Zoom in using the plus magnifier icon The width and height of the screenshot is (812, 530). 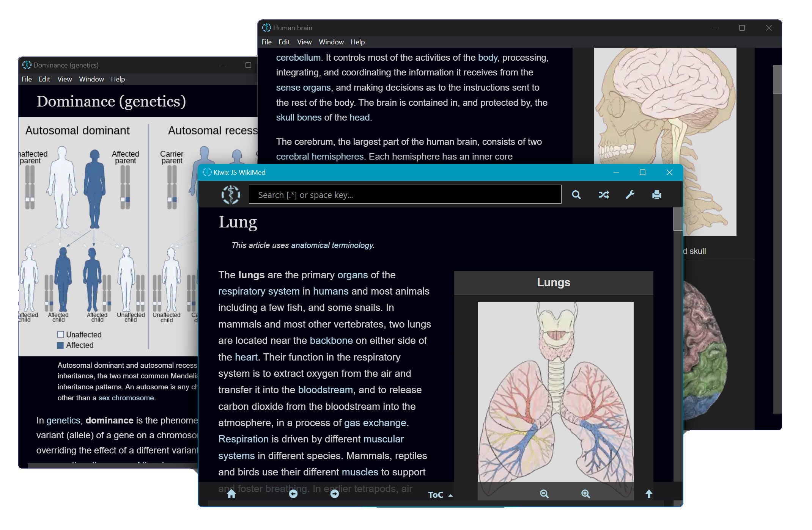(x=586, y=494)
